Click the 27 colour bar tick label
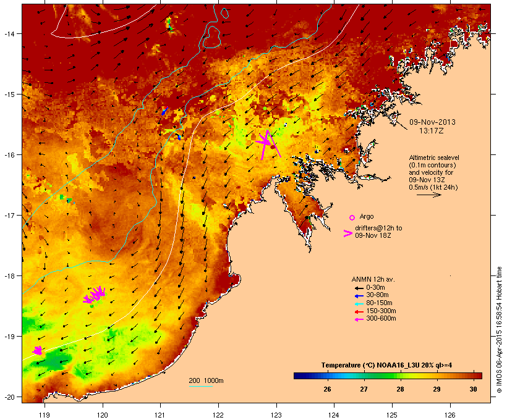 (364, 389)
